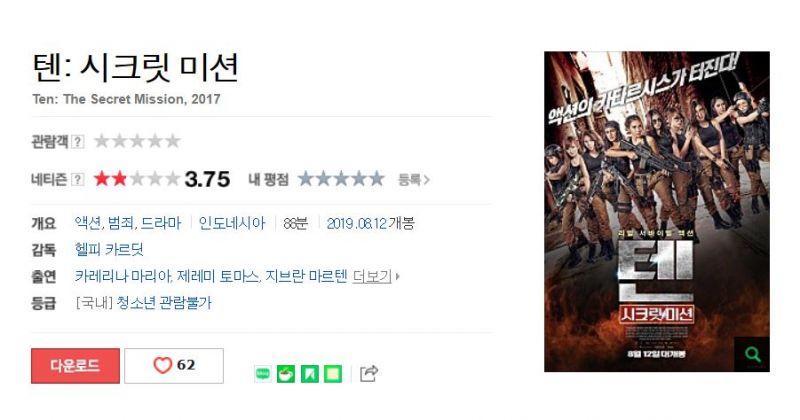Open actor 제레미 토마스 link
The width and height of the screenshot is (800, 420).
coord(218,277)
